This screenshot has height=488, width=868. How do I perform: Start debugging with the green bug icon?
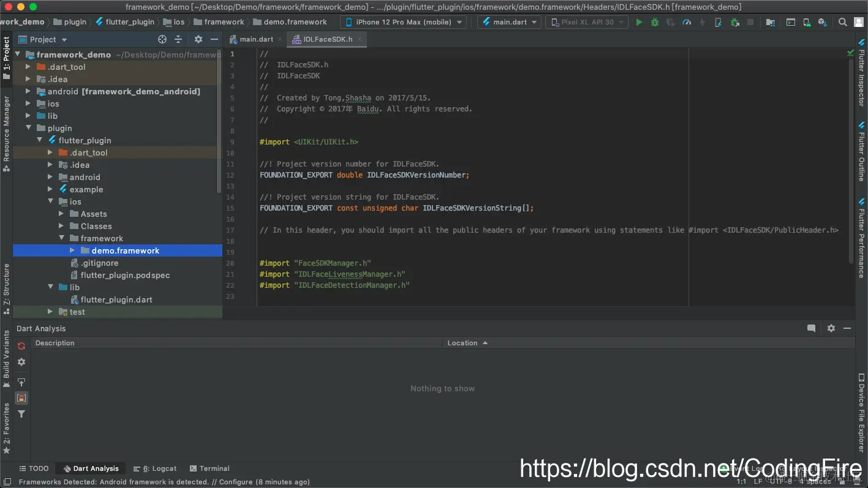click(x=655, y=22)
